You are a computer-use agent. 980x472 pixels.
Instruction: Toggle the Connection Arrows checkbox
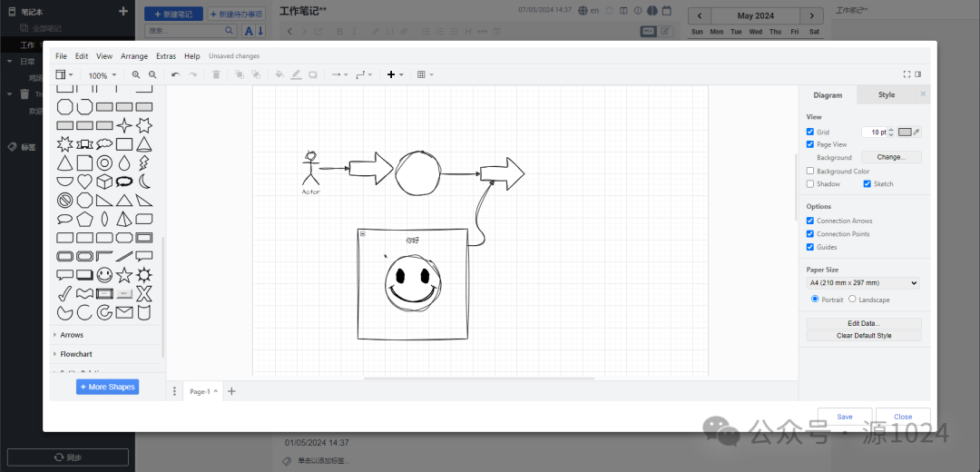[810, 221]
